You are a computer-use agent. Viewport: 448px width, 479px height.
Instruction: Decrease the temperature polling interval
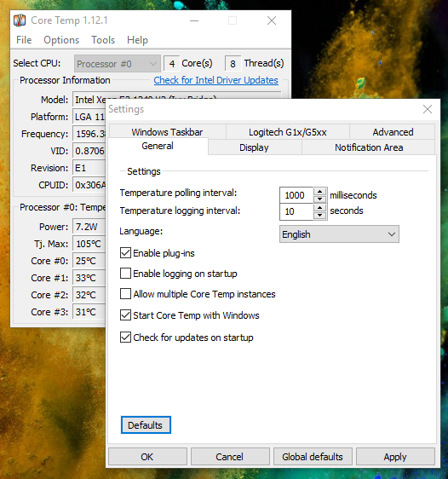320,199
